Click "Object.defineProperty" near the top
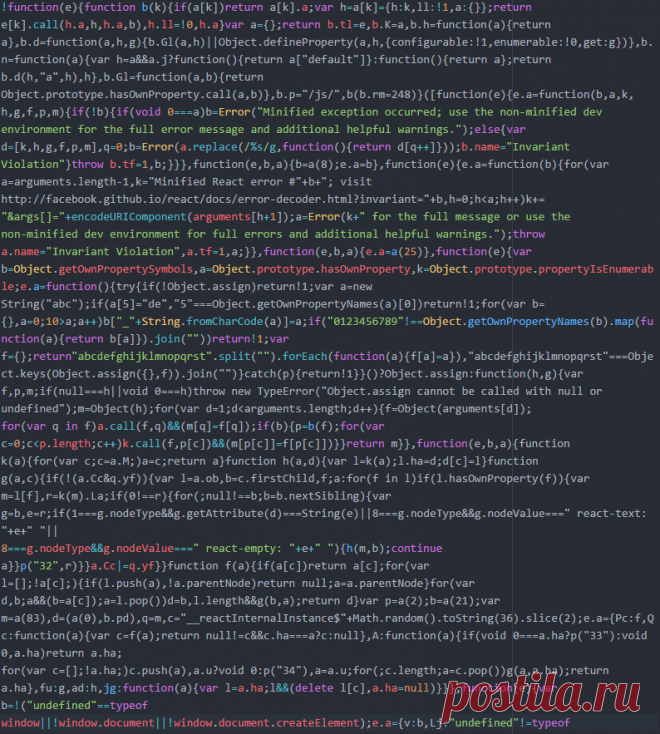 click(286, 42)
